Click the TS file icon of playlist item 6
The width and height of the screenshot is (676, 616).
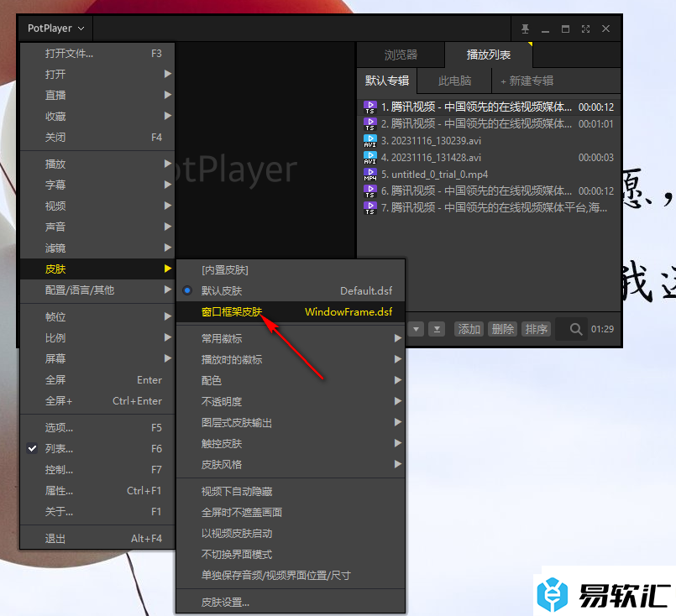tap(369, 191)
